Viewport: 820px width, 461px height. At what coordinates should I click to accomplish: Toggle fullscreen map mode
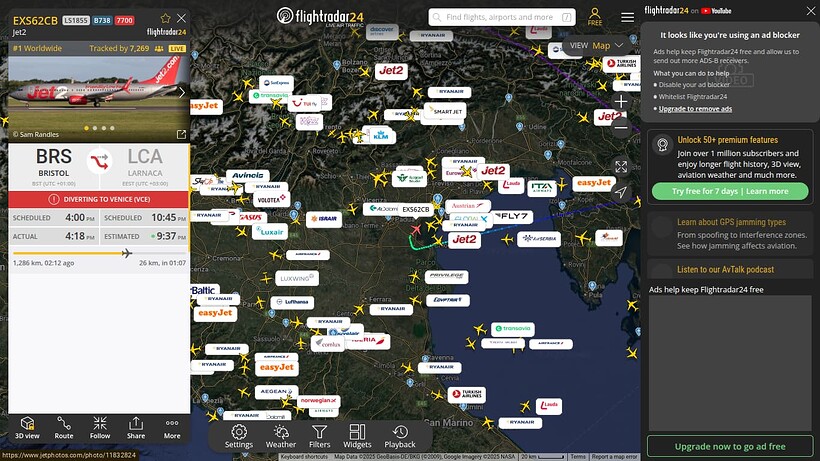(621, 167)
